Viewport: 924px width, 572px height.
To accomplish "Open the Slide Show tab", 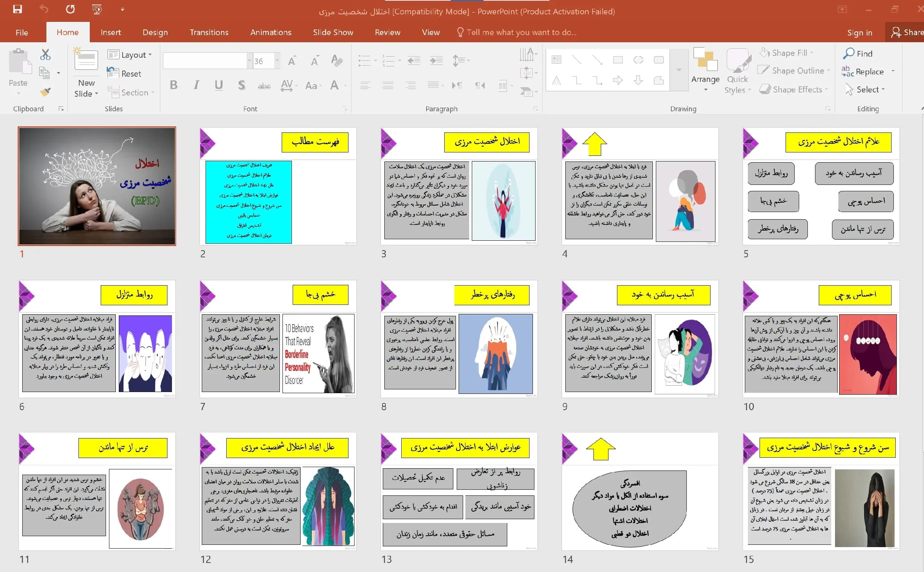I will [x=333, y=32].
